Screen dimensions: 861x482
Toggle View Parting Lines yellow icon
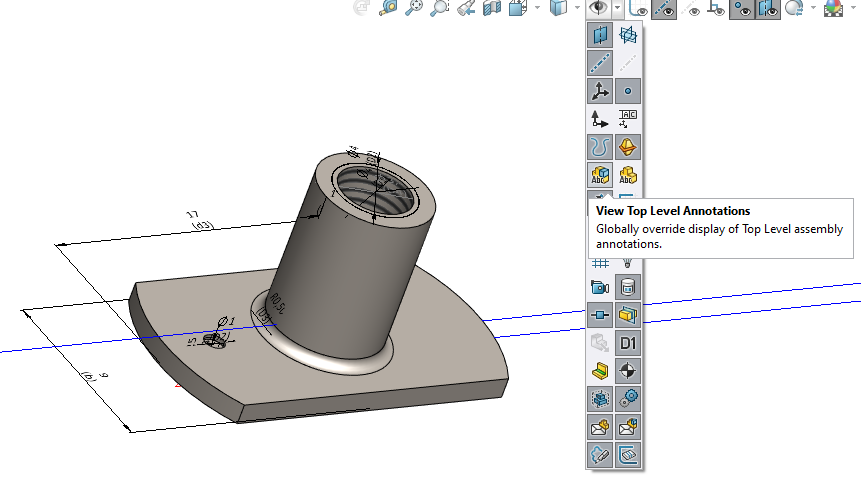[628, 147]
